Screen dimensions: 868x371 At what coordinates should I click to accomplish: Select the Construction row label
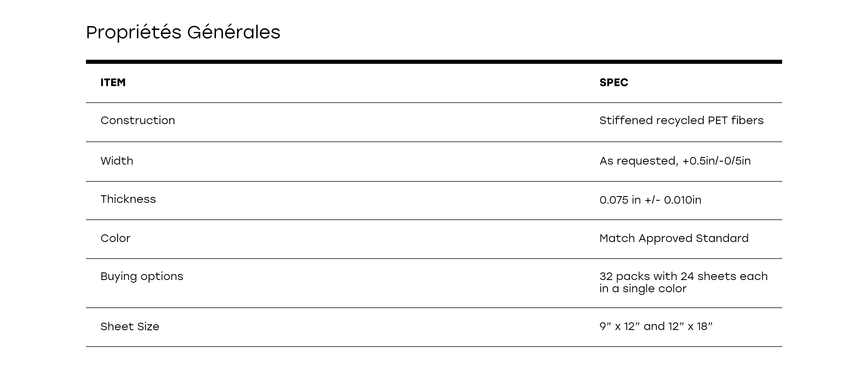pyautogui.click(x=138, y=120)
